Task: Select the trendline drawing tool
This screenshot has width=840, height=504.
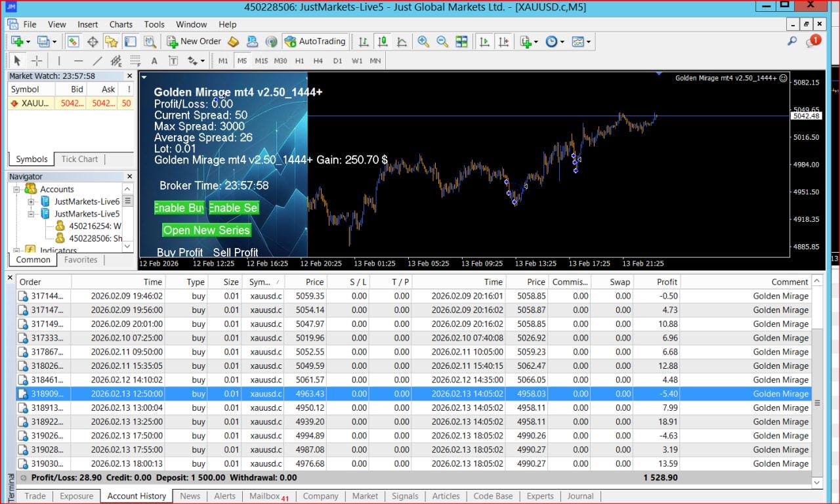Action: click(x=97, y=60)
